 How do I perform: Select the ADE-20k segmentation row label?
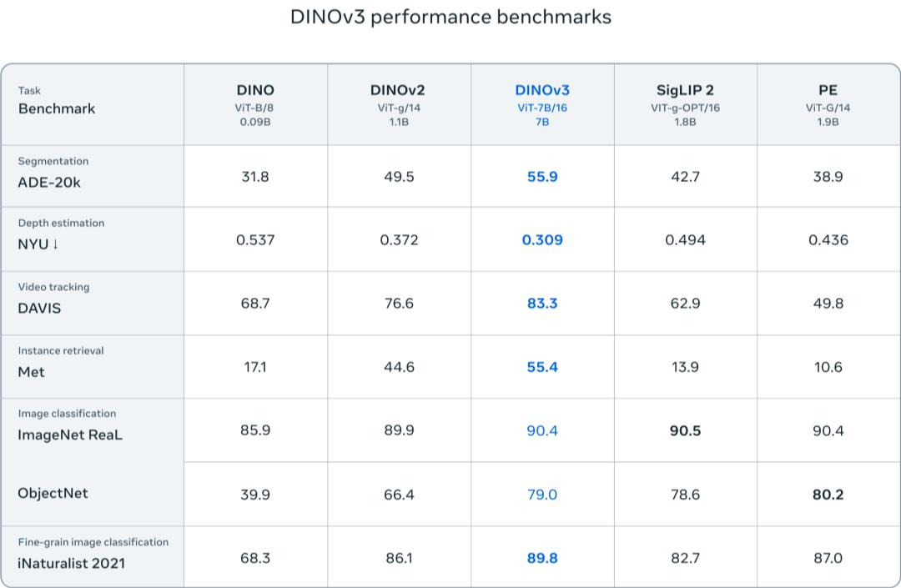(x=49, y=183)
